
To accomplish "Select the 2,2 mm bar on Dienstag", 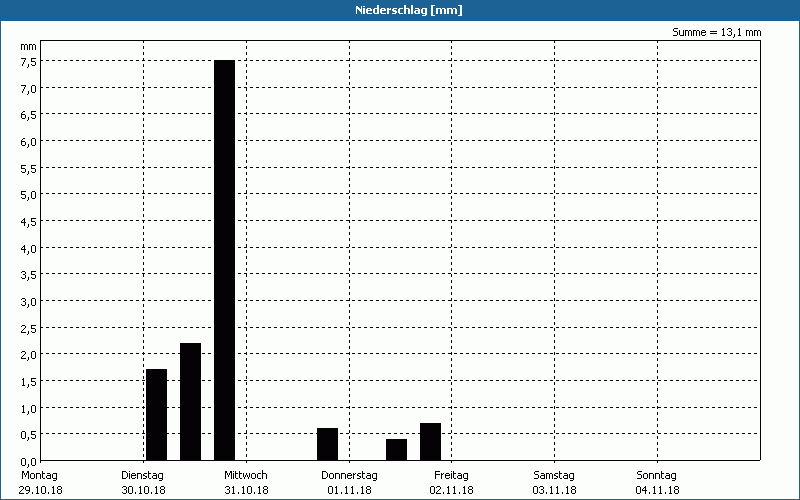I will (190, 402).
